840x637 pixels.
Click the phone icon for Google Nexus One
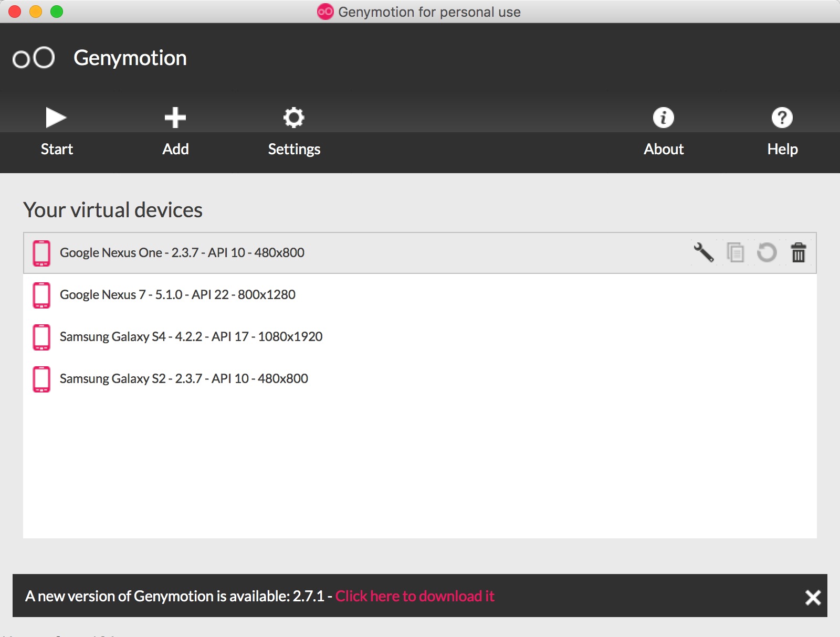pos(41,253)
